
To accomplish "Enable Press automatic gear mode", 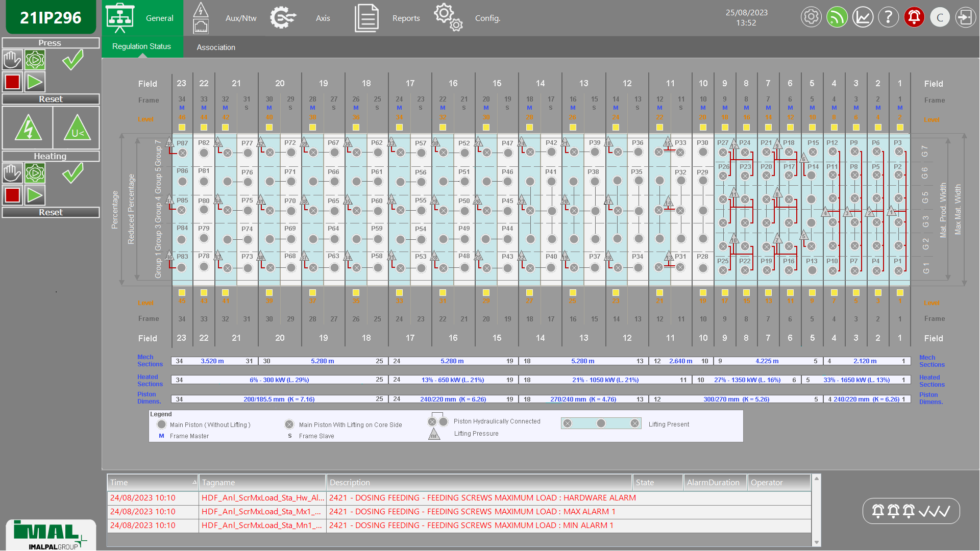I will pyautogui.click(x=35, y=60).
